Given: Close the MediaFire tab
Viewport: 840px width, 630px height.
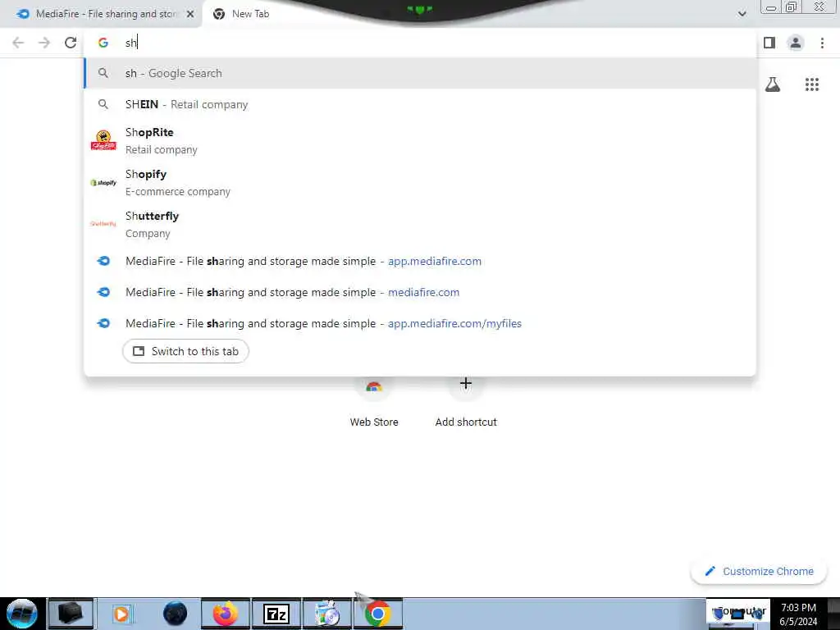Looking at the screenshot, I should point(190,14).
